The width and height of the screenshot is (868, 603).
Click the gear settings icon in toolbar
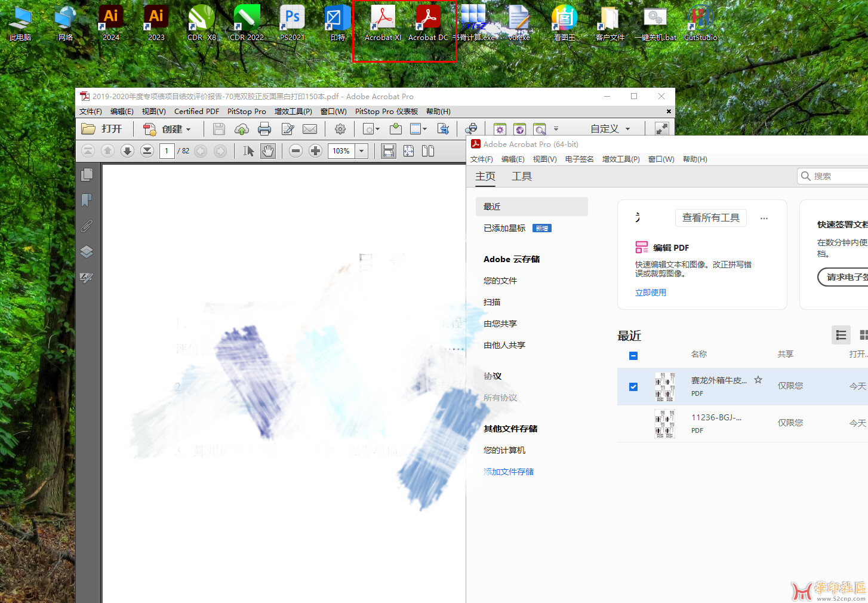(x=340, y=129)
